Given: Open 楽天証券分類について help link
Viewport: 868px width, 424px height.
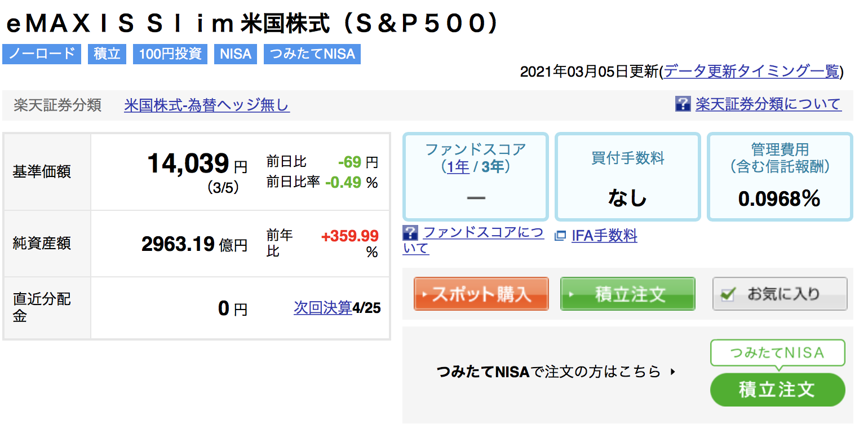Looking at the screenshot, I should coord(768,104).
